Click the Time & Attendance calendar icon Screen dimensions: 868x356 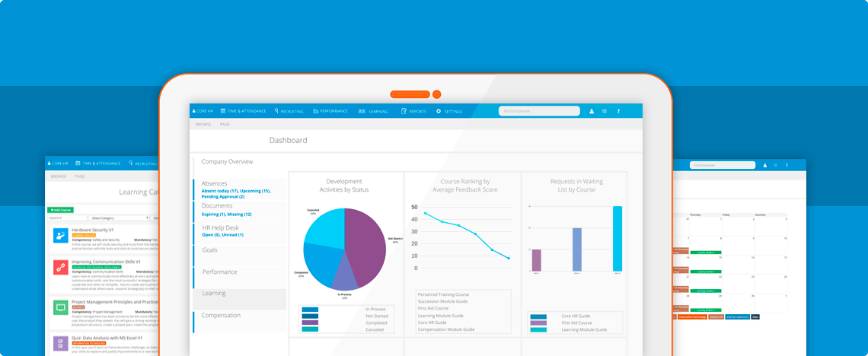(222, 111)
